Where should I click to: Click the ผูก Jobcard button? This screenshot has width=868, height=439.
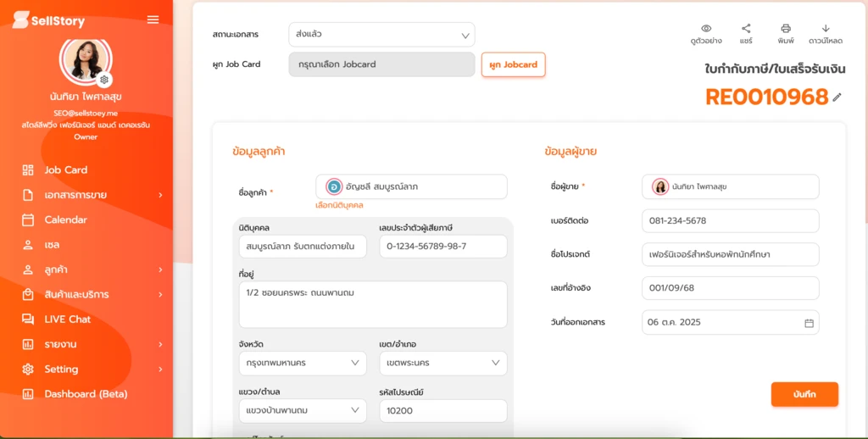pyautogui.click(x=513, y=64)
